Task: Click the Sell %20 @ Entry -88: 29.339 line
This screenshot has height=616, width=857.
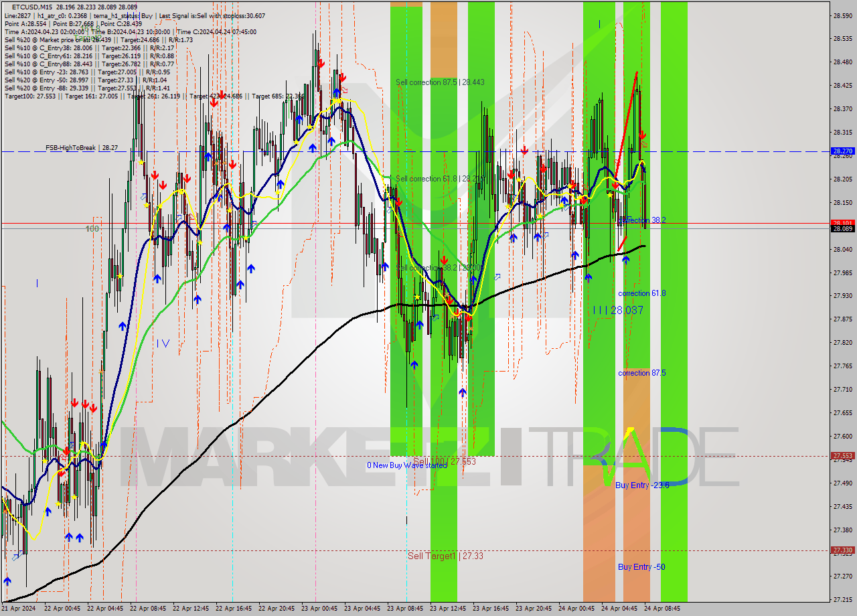Action: [x=87, y=88]
